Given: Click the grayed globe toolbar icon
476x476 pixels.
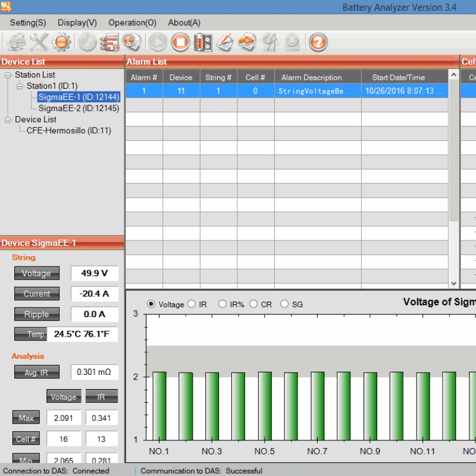Looking at the screenshot, I should [87, 42].
